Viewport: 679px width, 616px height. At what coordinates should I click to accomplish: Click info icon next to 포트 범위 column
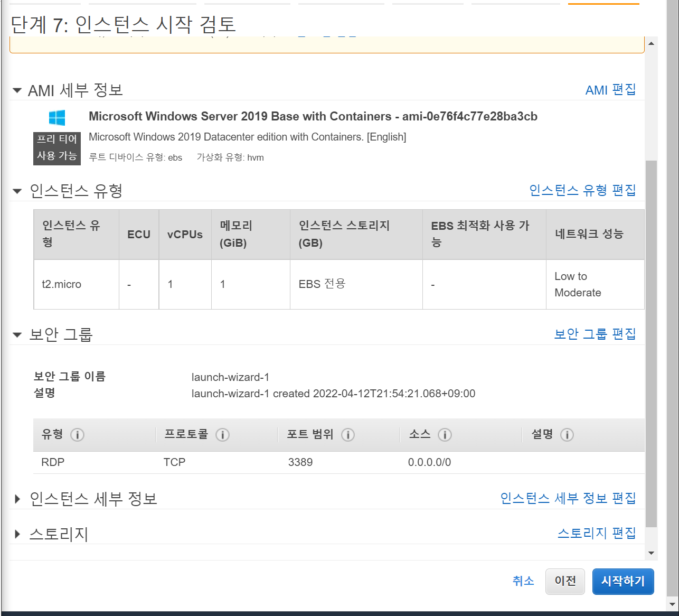(347, 435)
